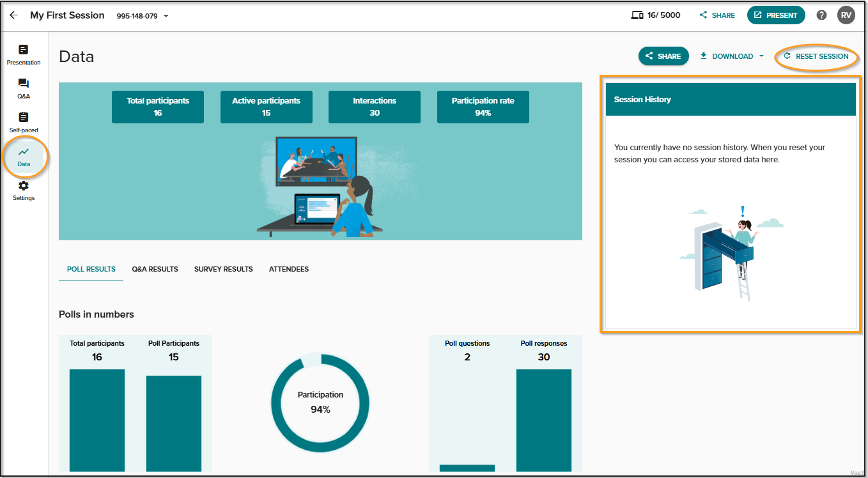Open the Self-paced sidebar section
The width and height of the screenshot is (868, 478).
[x=24, y=123]
